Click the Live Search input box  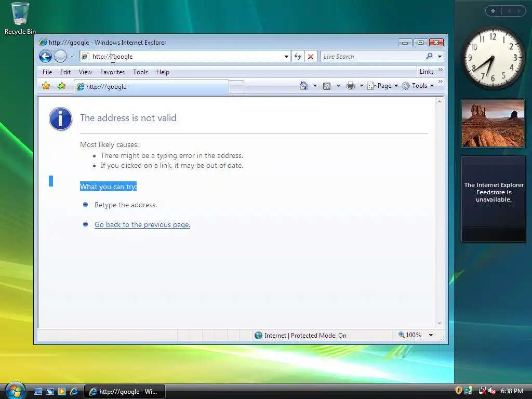coord(373,56)
